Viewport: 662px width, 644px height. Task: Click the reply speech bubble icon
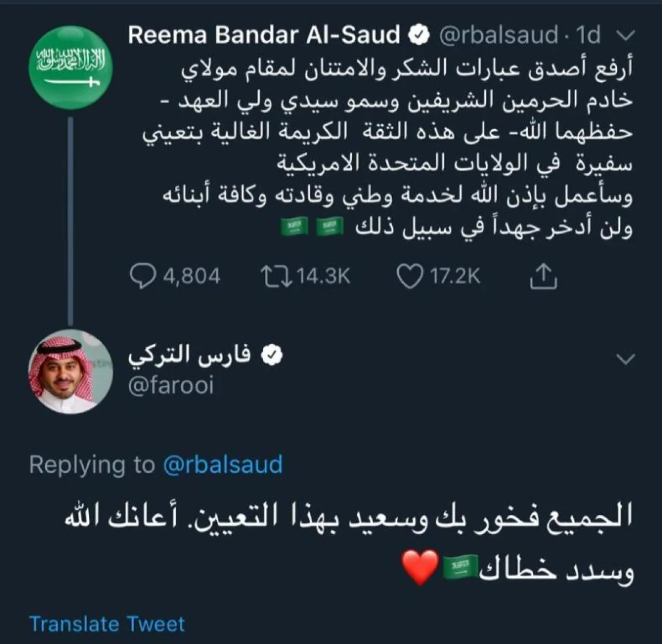tap(142, 276)
